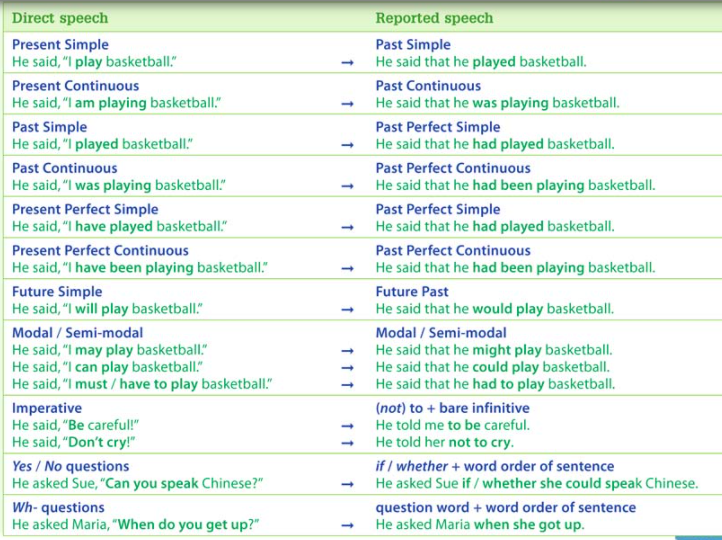722x540 pixels.
Task: Click the arrow in the Yes / No questions row
Action: click(x=348, y=484)
